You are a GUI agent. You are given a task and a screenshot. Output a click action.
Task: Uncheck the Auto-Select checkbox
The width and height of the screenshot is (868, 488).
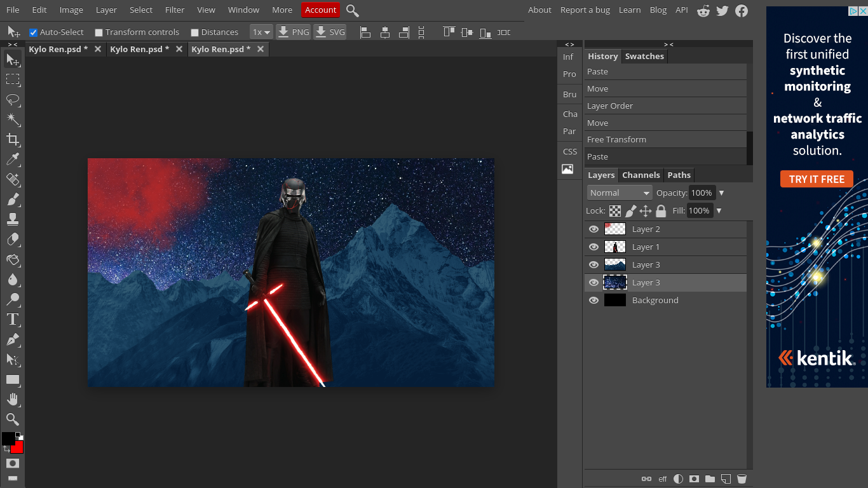point(33,32)
